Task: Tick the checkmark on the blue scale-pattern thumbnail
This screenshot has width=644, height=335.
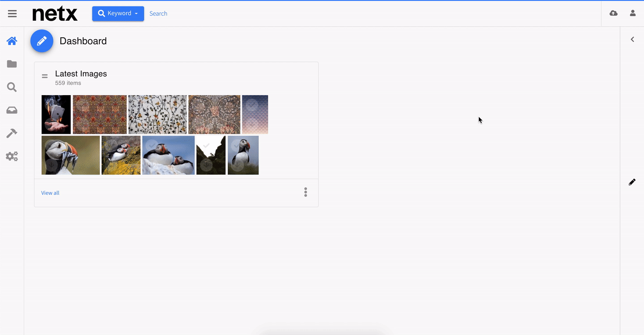Action: (x=252, y=105)
